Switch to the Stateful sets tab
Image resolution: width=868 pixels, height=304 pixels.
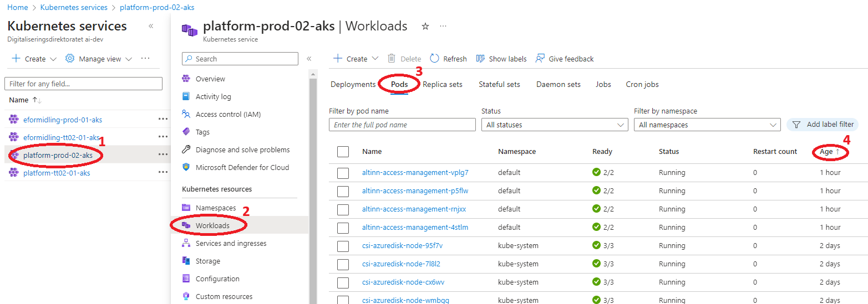pos(499,84)
